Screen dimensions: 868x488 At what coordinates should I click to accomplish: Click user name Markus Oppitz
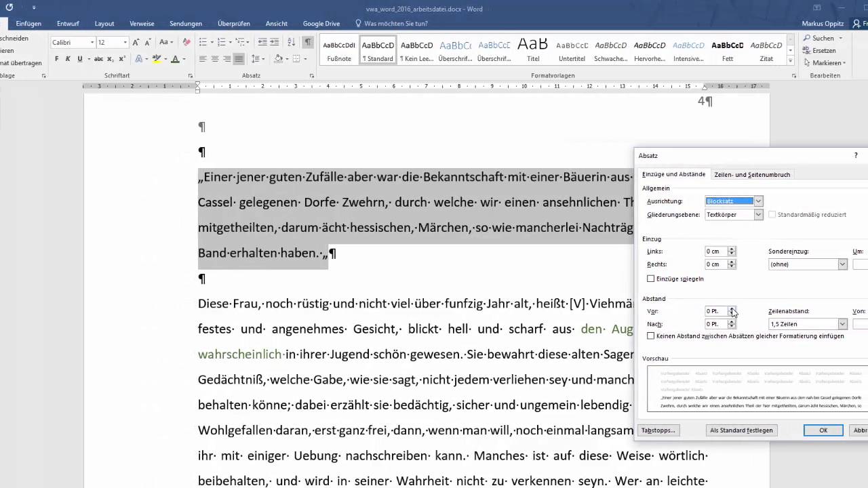point(823,24)
